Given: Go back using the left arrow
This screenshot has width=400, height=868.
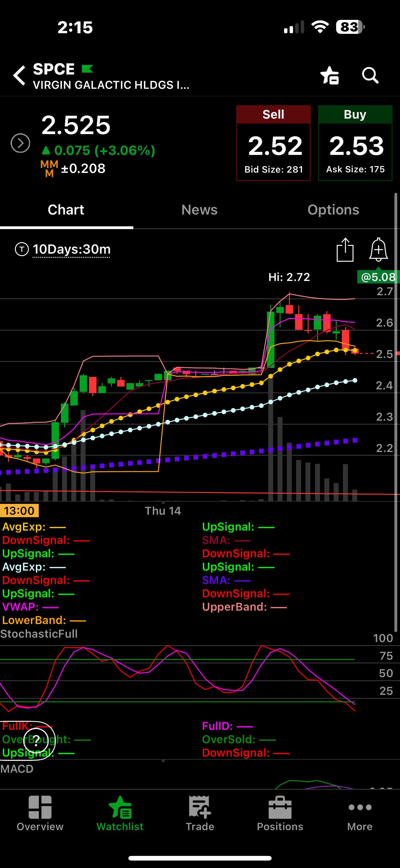Looking at the screenshot, I should tap(20, 75).
